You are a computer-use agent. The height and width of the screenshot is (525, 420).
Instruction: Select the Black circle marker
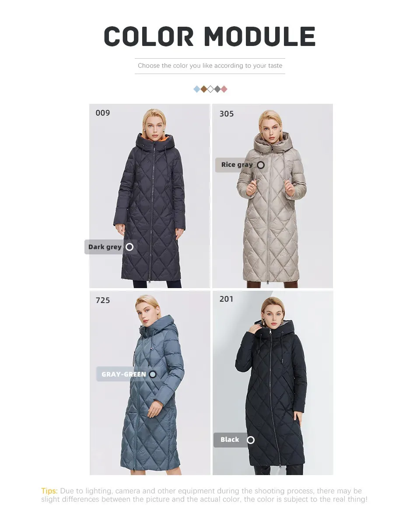point(251,440)
